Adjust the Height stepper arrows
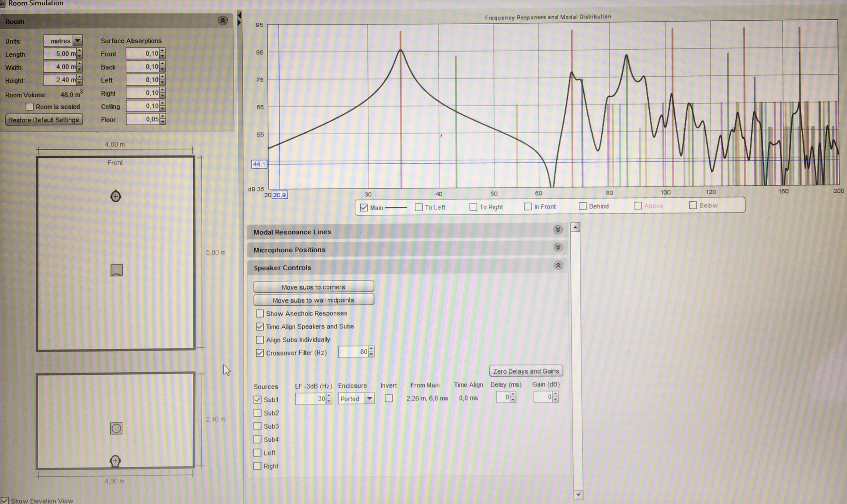The width and height of the screenshot is (847, 504). click(x=79, y=80)
